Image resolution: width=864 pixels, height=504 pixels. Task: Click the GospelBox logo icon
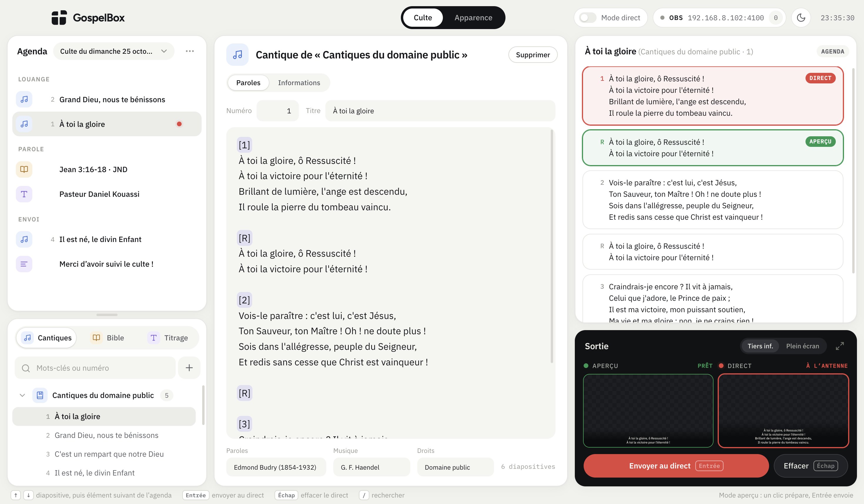(x=59, y=17)
